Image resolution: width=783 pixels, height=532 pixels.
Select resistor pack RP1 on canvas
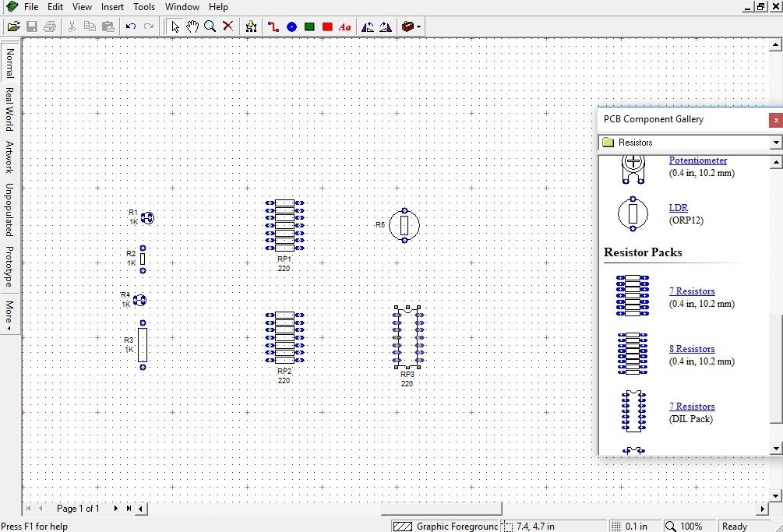(x=284, y=225)
